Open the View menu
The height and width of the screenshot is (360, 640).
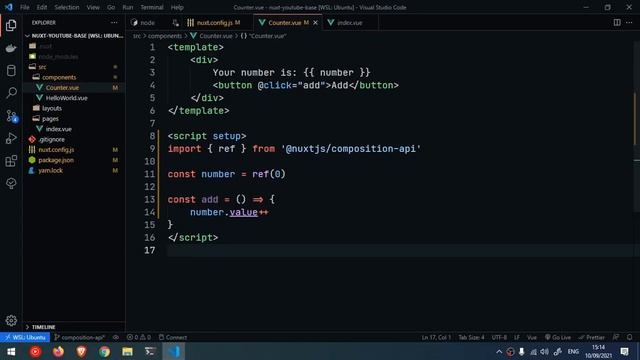click(93, 7)
